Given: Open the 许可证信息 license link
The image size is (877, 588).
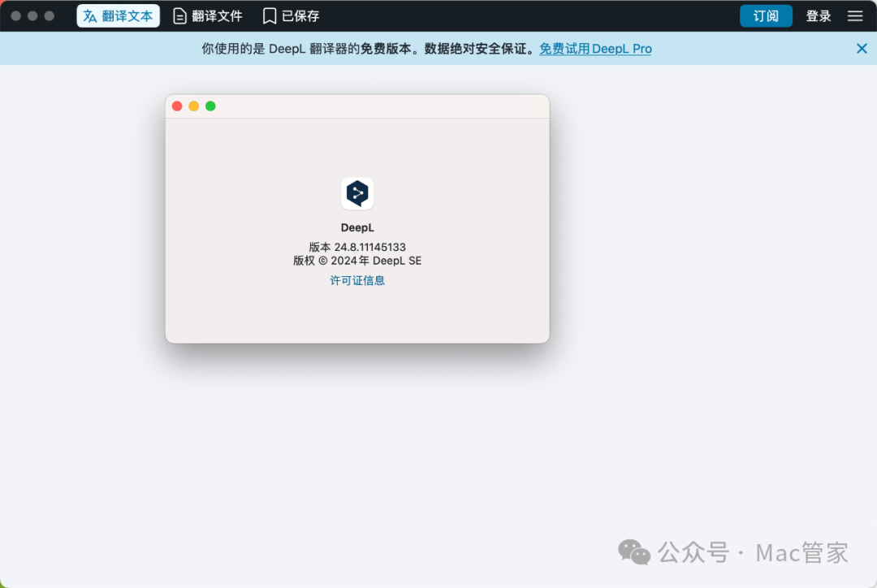Looking at the screenshot, I should point(357,280).
